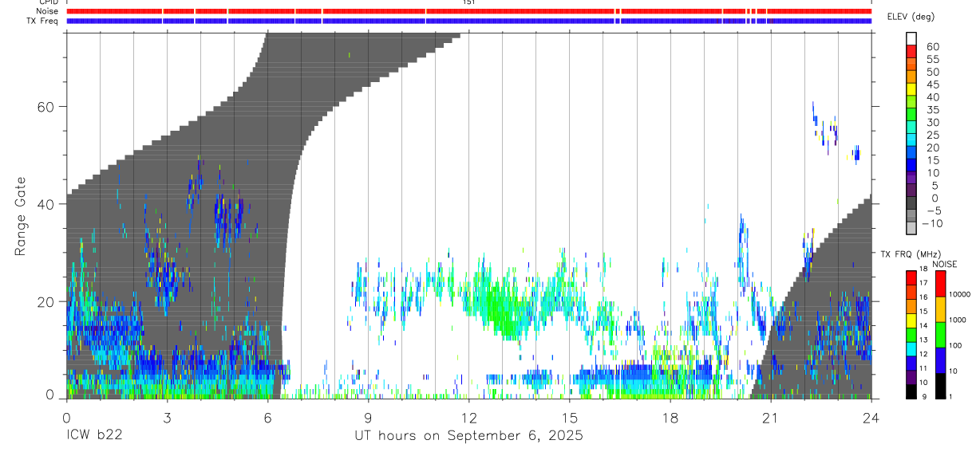Pick the black bottom segment of TX FRQ bar
Screen dimensions: 980x452
coord(911,391)
